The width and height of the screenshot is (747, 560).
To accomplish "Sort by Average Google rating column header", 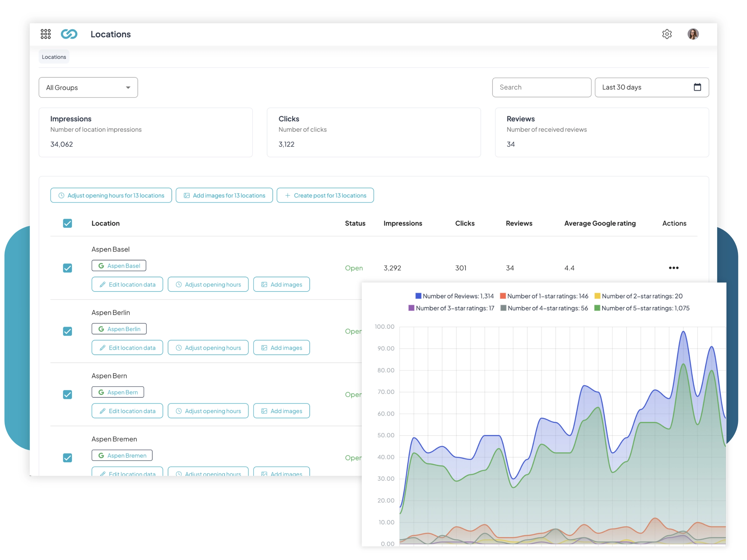I will tap(600, 223).
